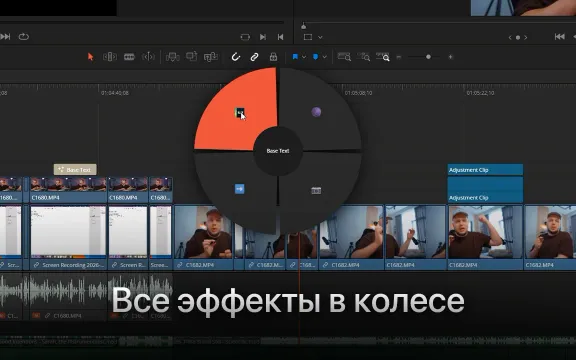Click the Match Frame icon in source viewer

click(x=245, y=37)
